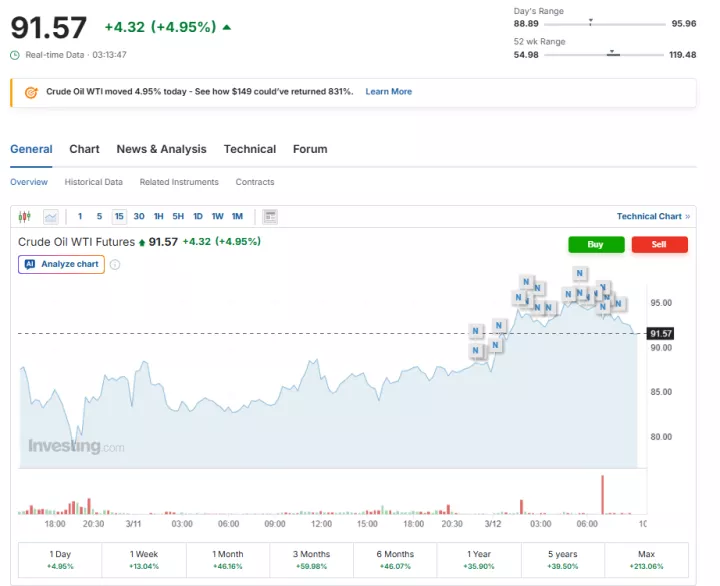Open the topmost news marker on chart
Image resolution: width=720 pixels, height=586 pixels.
[x=580, y=273]
